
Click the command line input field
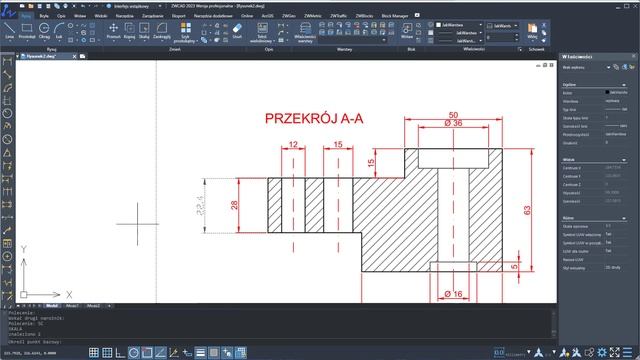(280, 342)
